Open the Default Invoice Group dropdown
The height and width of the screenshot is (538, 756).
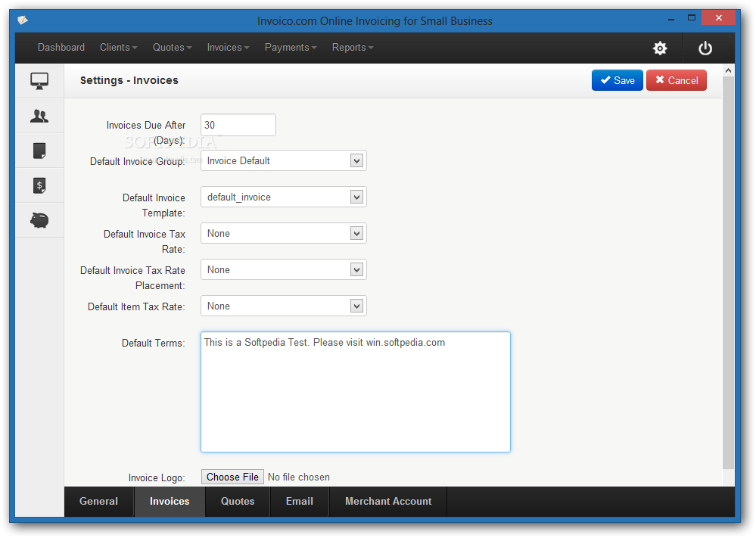(x=284, y=160)
